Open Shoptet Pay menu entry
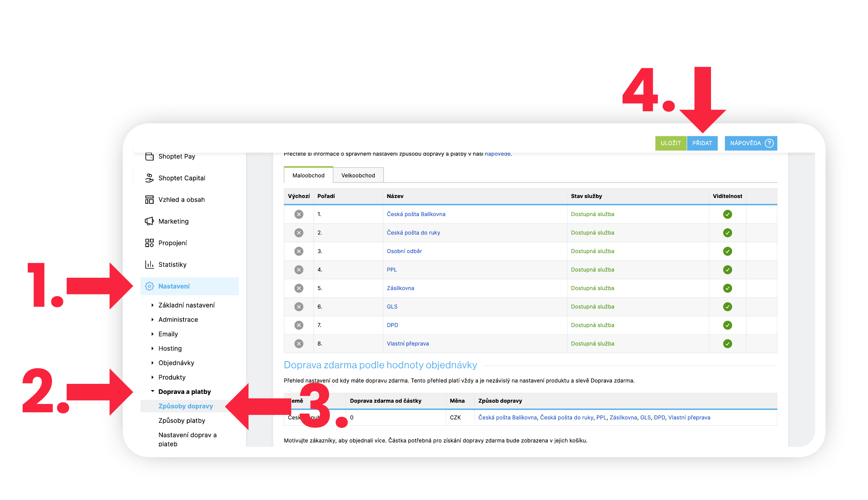 click(x=177, y=156)
